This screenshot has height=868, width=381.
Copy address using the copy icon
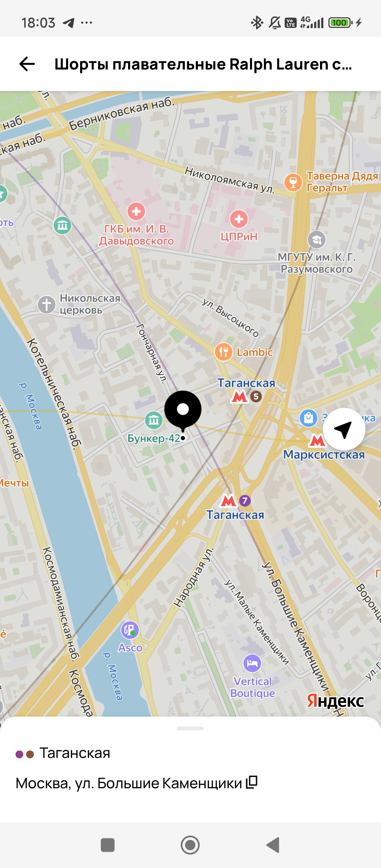point(252,782)
